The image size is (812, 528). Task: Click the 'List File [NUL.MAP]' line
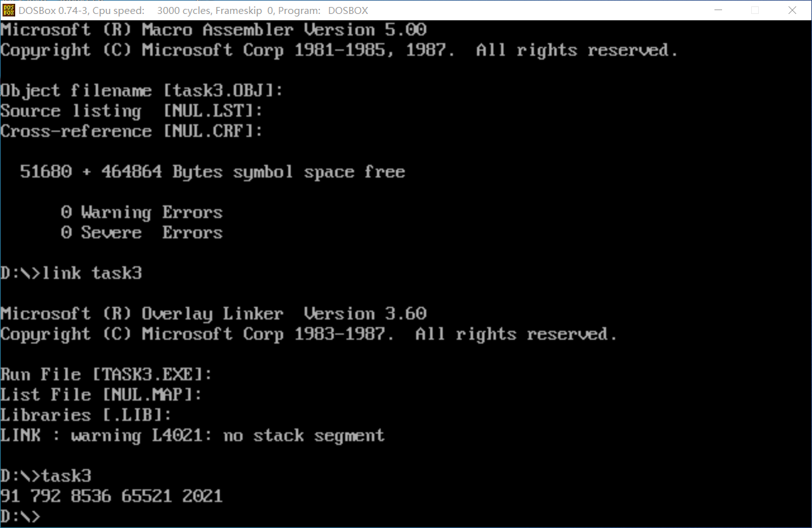click(101, 395)
